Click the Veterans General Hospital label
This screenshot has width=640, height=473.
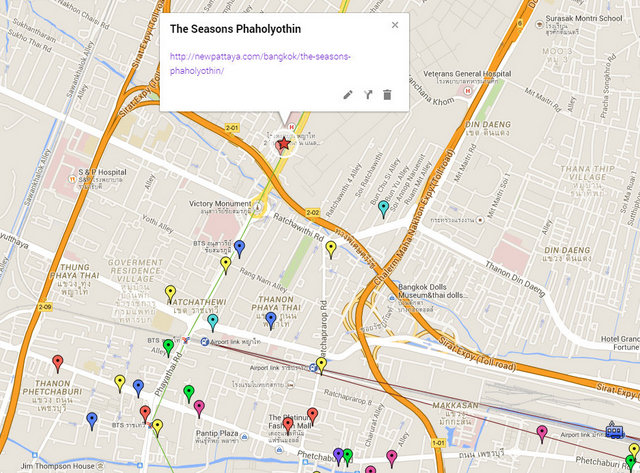pyautogui.click(x=467, y=74)
